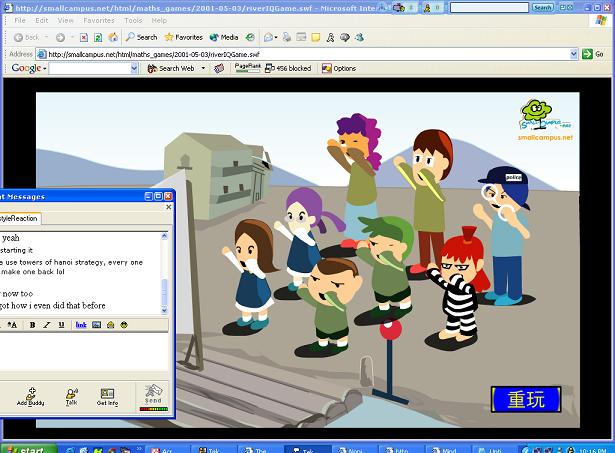Open the smiley emoticon picker

[x=125, y=325]
